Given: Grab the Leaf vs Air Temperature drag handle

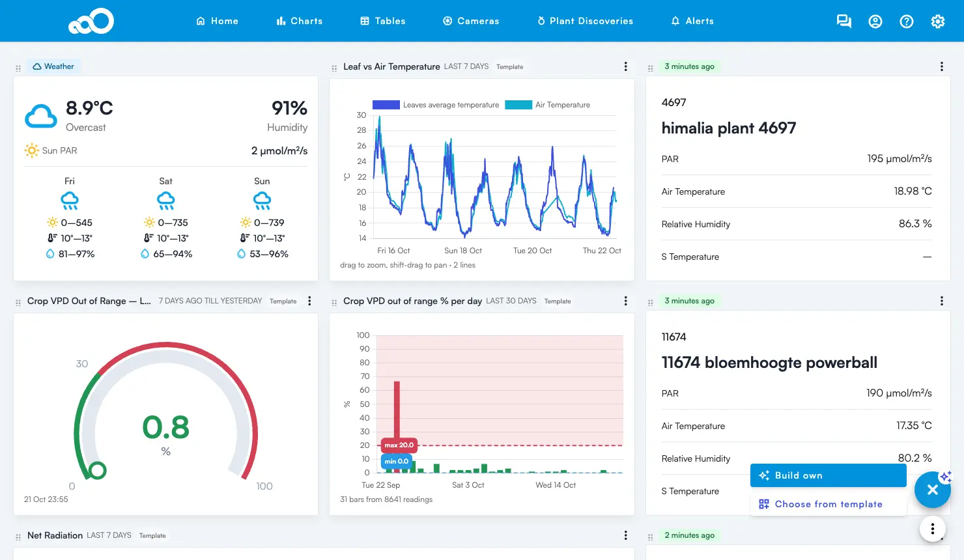Looking at the screenshot, I should click(x=334, y=68).
